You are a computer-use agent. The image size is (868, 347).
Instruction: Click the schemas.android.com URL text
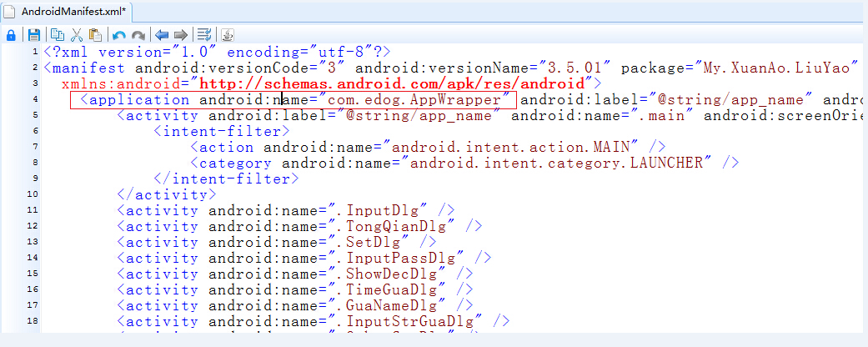[393, 84]
